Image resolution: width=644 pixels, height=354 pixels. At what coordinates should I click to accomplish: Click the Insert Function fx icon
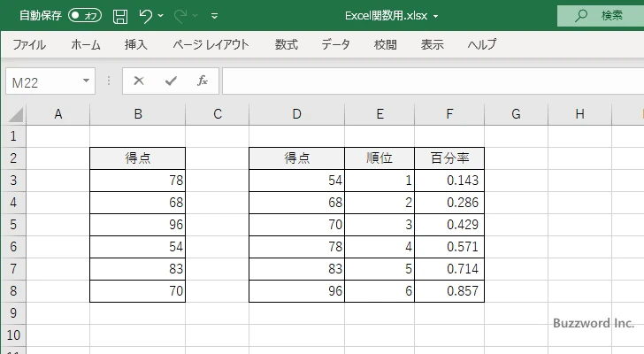pyautogui.click(x=203, y=81)
